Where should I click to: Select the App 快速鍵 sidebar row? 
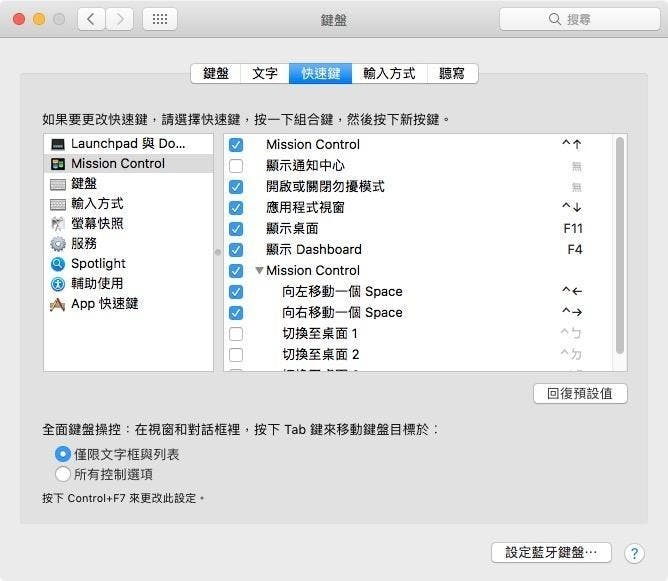pyautogui.click(x=129, y=304)
